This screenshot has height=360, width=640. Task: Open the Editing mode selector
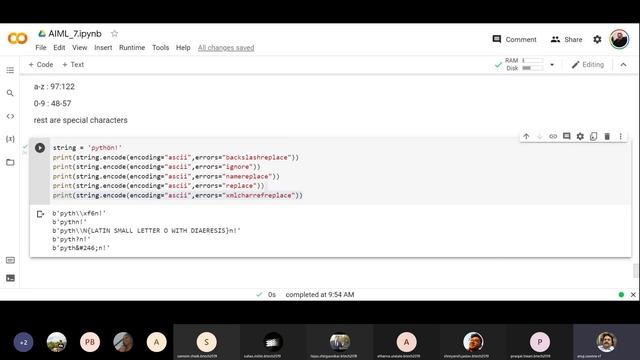(588, 64)
